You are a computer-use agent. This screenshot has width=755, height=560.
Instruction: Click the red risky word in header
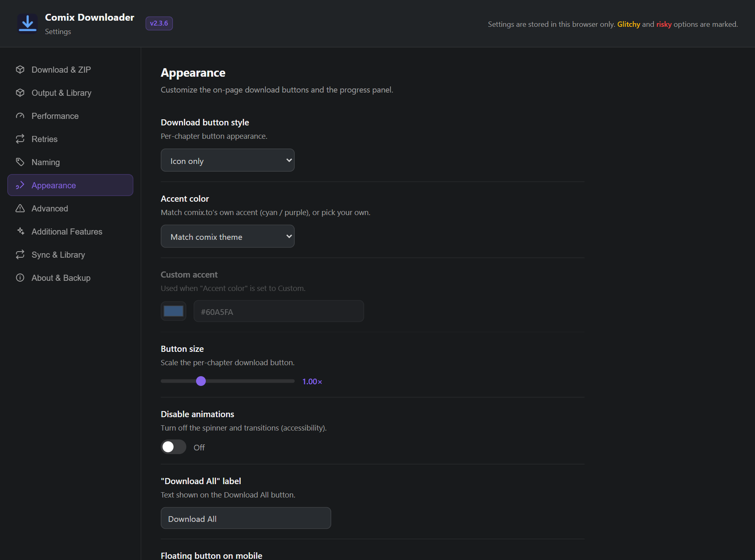click(x=664, y=24)
